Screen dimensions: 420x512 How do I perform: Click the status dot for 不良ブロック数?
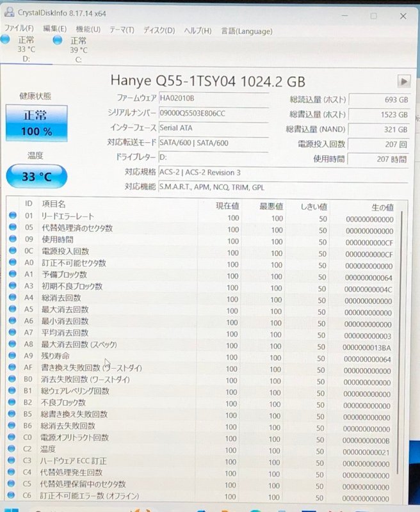(x=12, y=402)
